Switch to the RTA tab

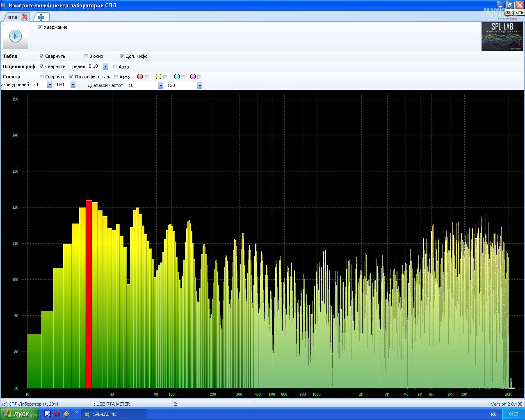pos(13,18)
